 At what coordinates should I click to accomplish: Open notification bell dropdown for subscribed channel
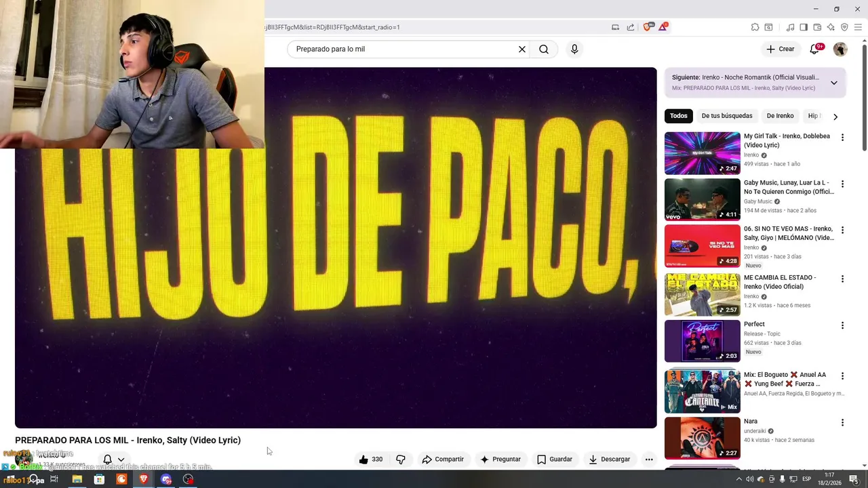pos(113,460)
